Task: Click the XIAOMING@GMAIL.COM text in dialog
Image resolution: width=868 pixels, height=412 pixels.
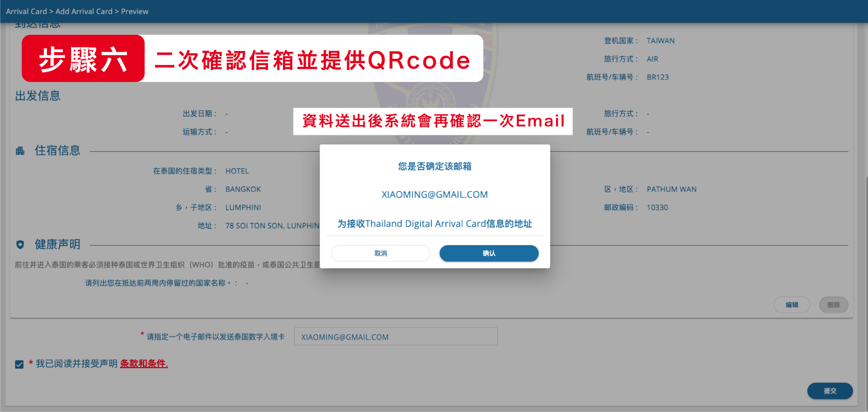Action: [434, 194]
